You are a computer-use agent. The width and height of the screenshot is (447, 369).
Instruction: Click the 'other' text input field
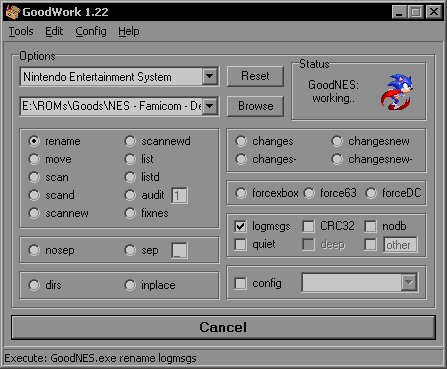(x=400, y=245)
